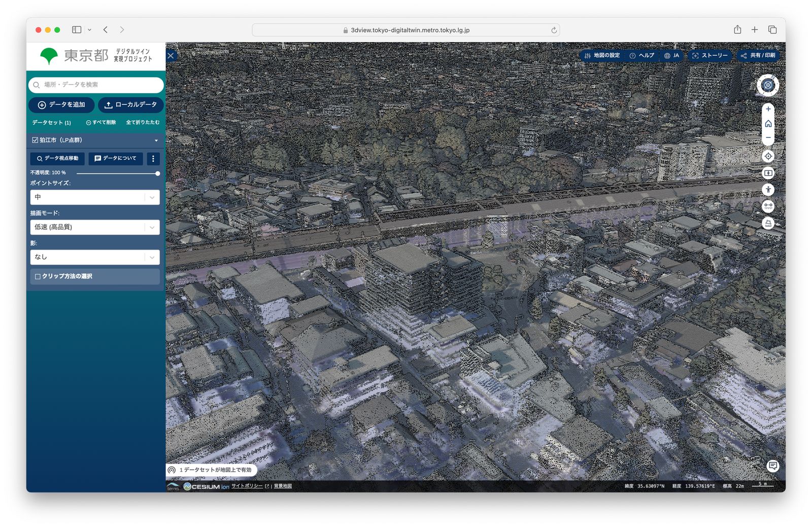Click the Cesium ion logo

[206, 486]
